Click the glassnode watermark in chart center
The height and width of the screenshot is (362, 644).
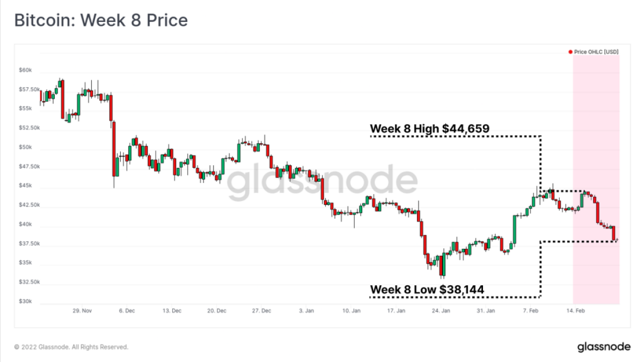coord(321,182)
